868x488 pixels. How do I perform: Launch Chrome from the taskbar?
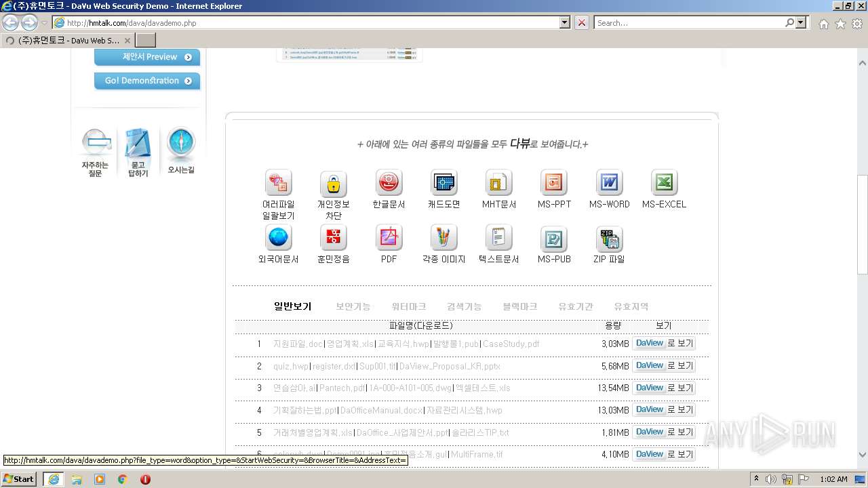(122, 479)
